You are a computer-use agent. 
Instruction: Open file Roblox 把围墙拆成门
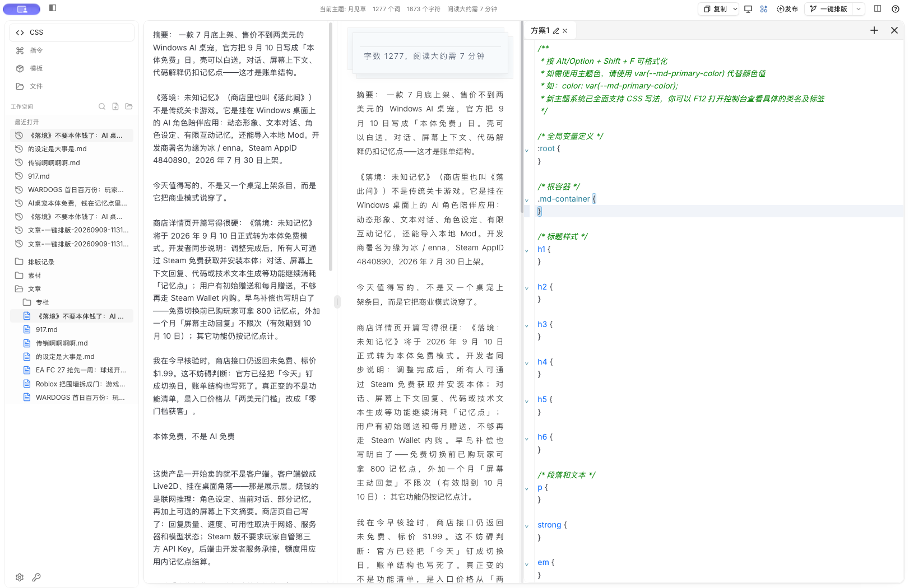click(x=72, y=384)
